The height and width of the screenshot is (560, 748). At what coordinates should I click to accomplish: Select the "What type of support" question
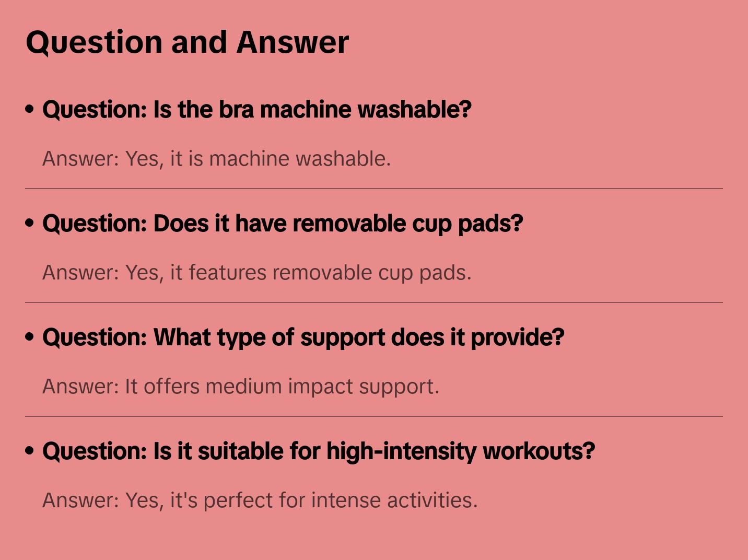click(x=303, y=337)
